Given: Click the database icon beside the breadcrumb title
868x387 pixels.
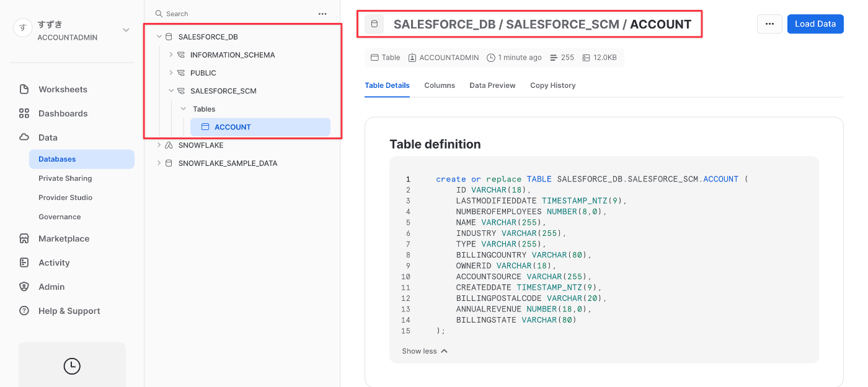Looking at the screenshot, I should coord(374,24).
